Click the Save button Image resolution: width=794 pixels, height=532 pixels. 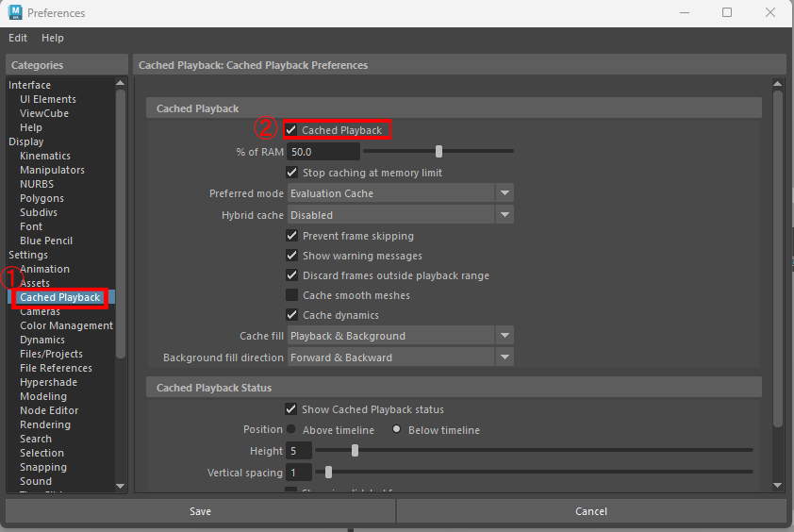click(x=200, y=511)
